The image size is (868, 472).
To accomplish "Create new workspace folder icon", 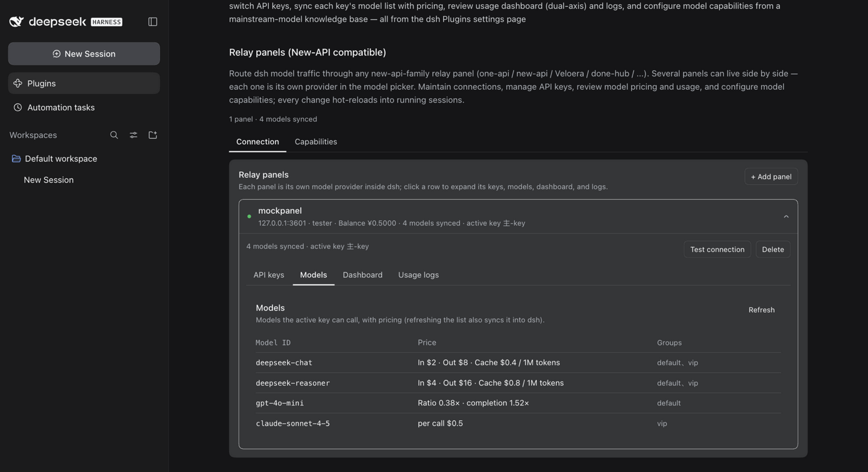I will tap(153, 135).
